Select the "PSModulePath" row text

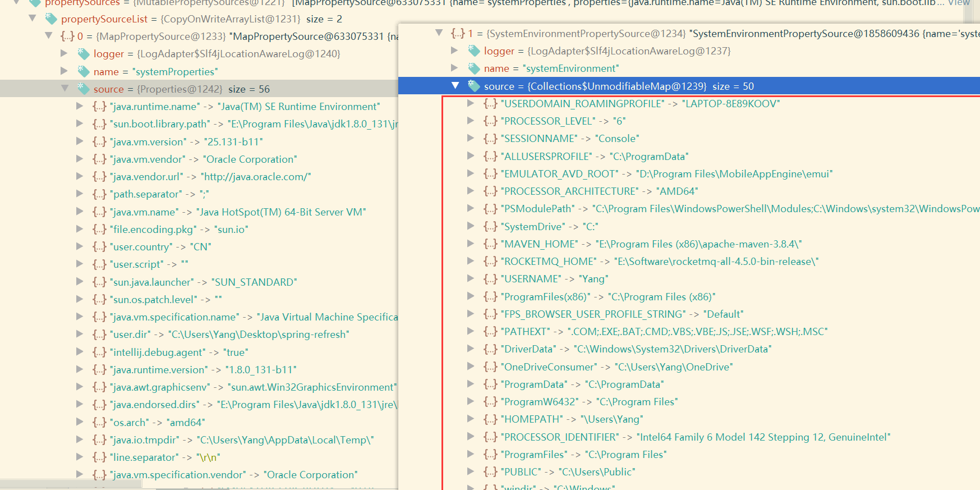tap(740, 209)
